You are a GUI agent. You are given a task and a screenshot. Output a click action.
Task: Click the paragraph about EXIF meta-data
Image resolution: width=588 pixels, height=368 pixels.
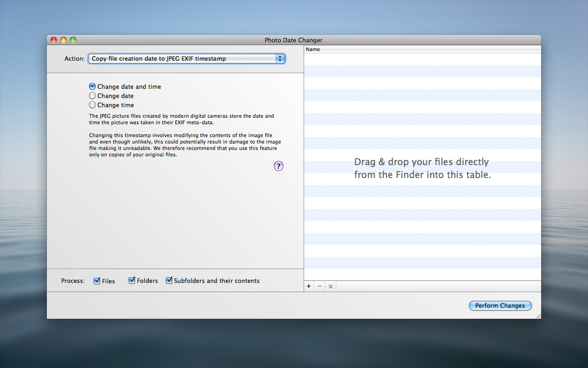[181, 119]
